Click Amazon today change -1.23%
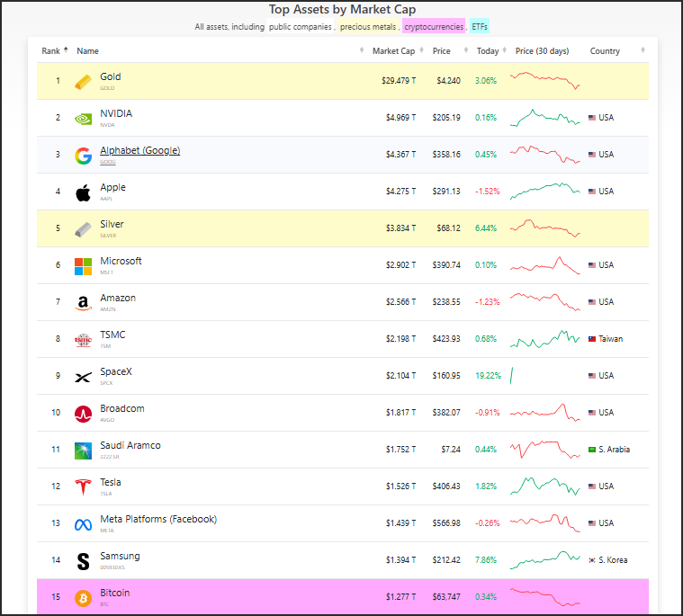 (487, 301)
